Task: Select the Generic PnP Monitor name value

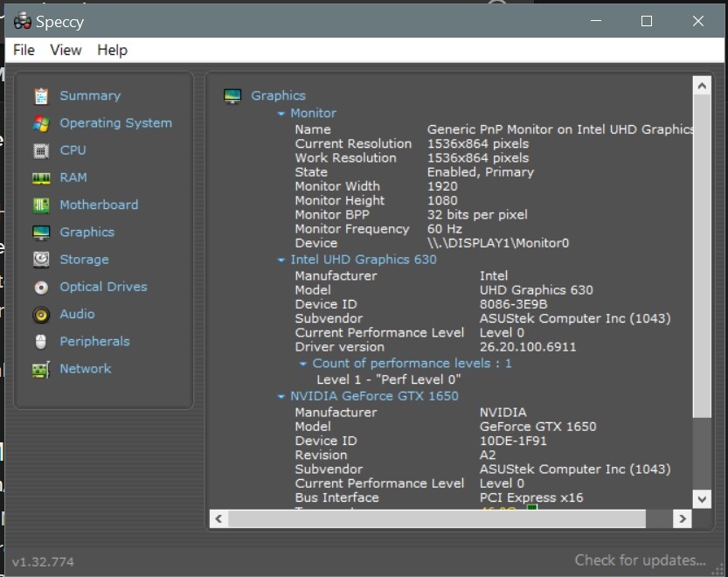Action: pos(560,129)
